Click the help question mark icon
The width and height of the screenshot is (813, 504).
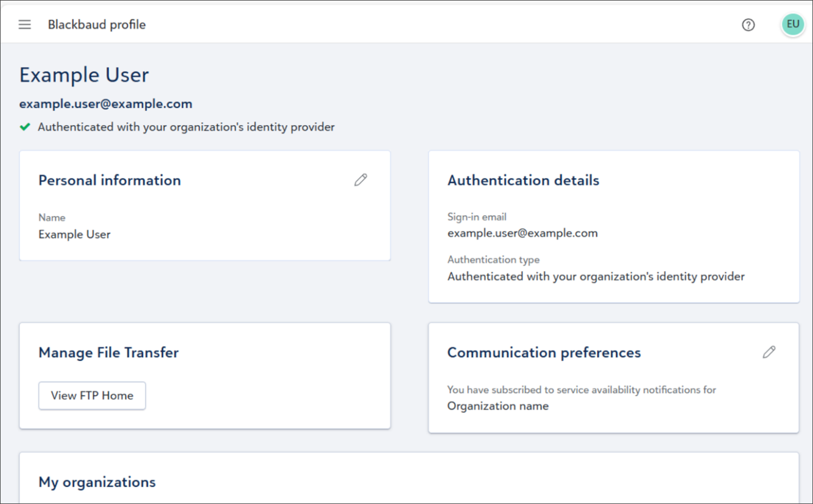point(748,25)
